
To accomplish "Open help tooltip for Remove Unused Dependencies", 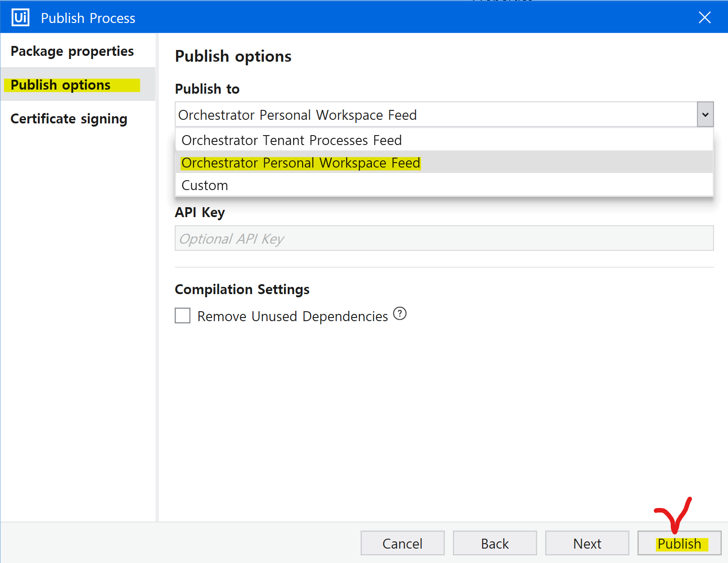I will coord(400,313).
